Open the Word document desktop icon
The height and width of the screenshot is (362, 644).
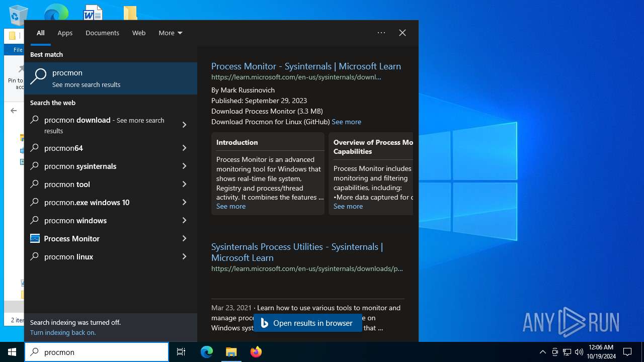(93, 12)
